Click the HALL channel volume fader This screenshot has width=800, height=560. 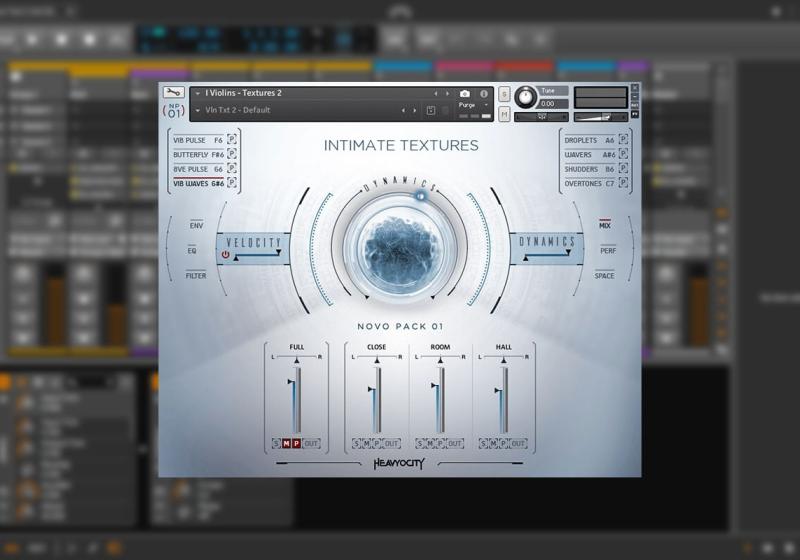click(503, 400)
